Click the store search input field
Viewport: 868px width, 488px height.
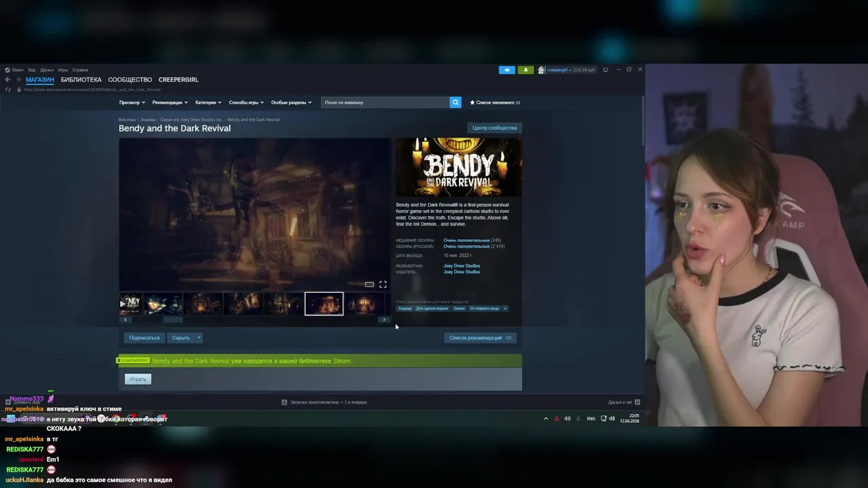pyautogui.click(x=385, y=102)
